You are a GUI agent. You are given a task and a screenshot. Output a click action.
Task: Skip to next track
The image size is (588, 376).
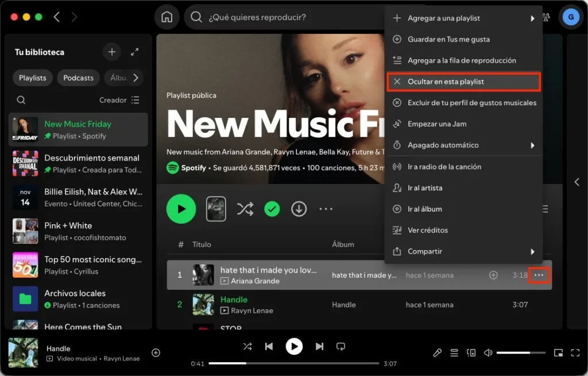coord(319,346)
